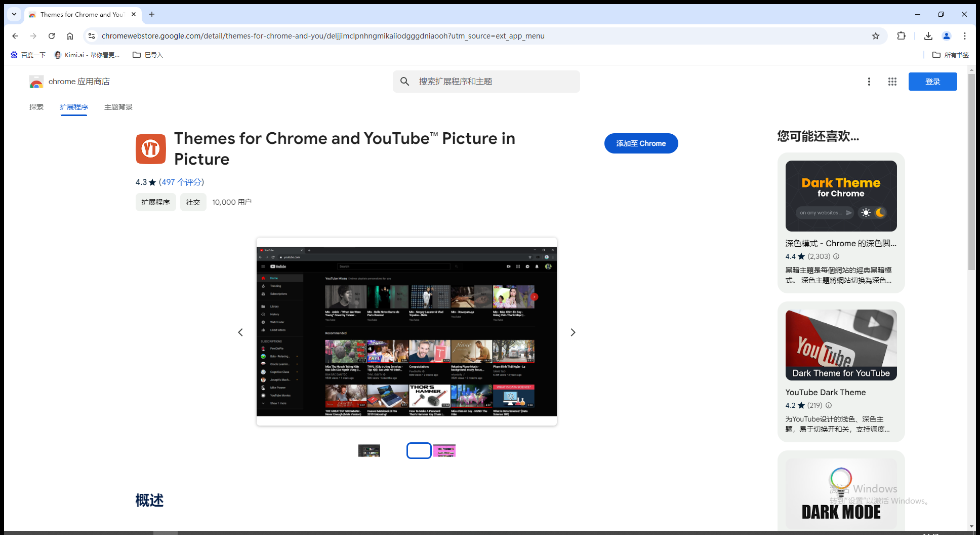Click the orange YT extension icon
The width and height of the screenshot is (980, 535).
point(151,149)
